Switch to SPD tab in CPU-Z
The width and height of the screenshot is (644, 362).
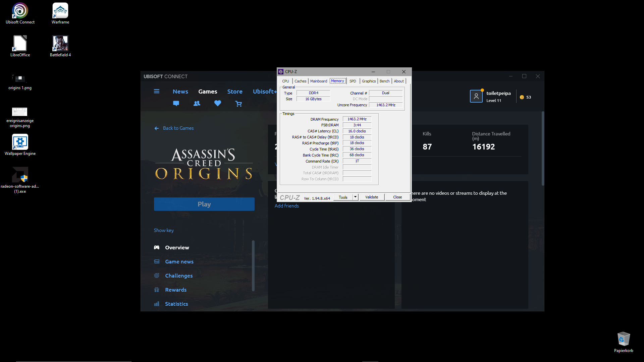click(353, 81)
